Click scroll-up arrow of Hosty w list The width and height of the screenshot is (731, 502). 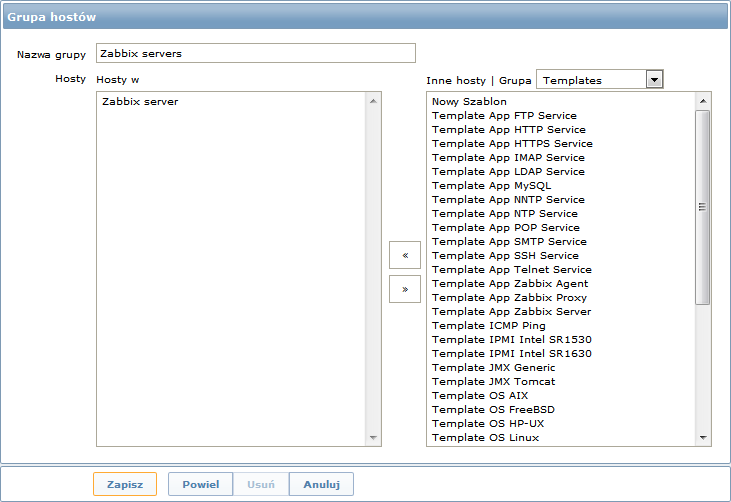point(373,101)
